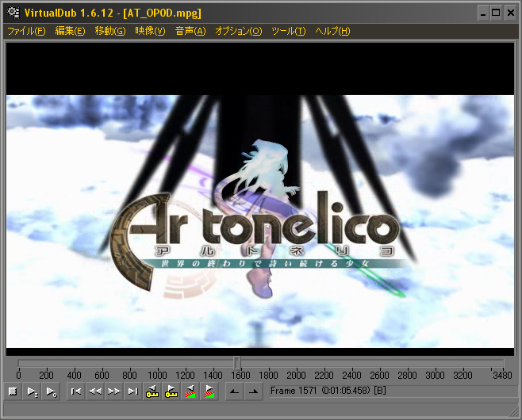This screenshot has width=522, height=420.
Task: Click the timeline position slider thumb
Action: click(x=236, y=363)
